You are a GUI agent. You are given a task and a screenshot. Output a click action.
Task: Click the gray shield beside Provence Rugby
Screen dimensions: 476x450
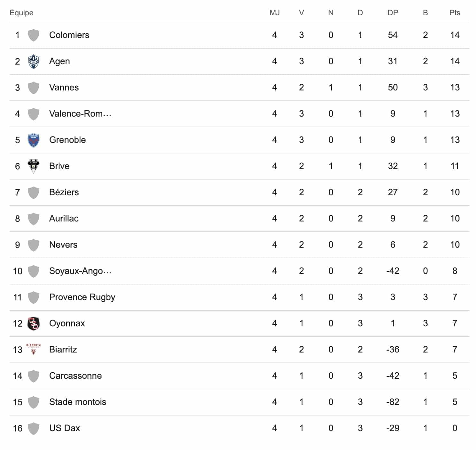[34, 297]
